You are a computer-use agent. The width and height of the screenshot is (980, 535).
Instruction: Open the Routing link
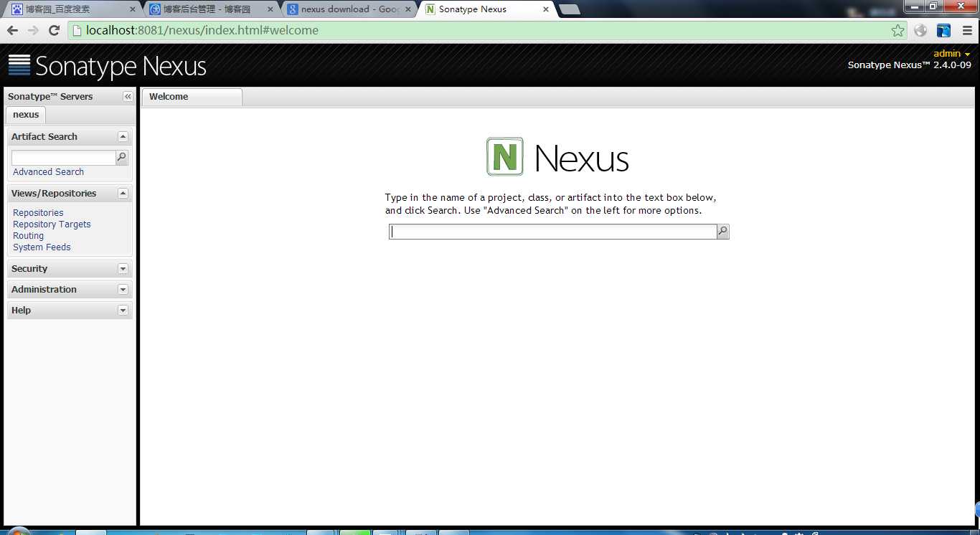click(28, 236)
